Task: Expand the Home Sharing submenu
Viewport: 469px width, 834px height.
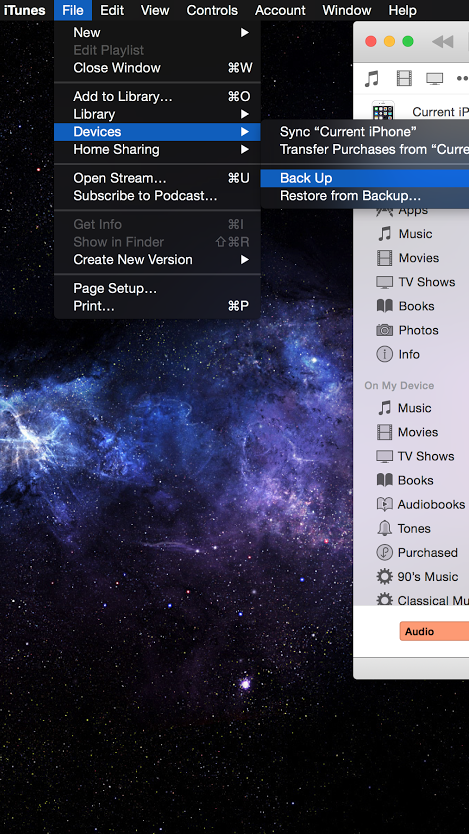Action: [157, 149]
